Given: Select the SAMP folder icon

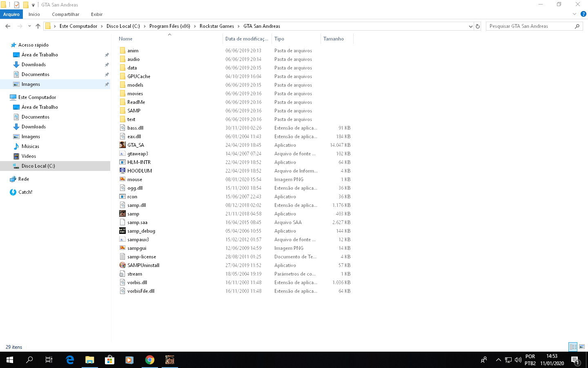Looking at the screenshot, I should (122, 111).
